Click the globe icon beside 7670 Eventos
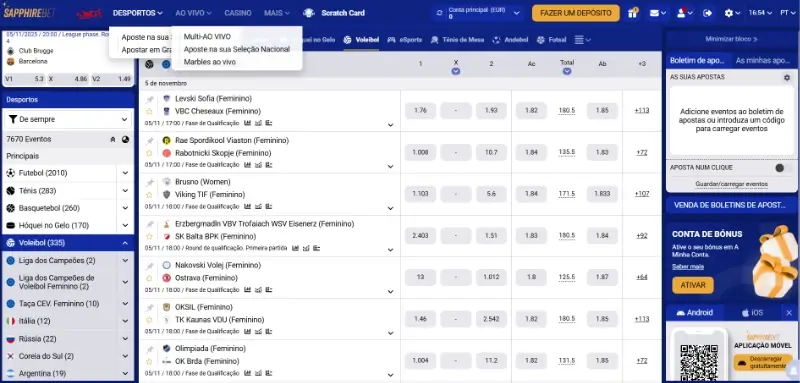This screenshot has width=800, height=383. [125, 139]
